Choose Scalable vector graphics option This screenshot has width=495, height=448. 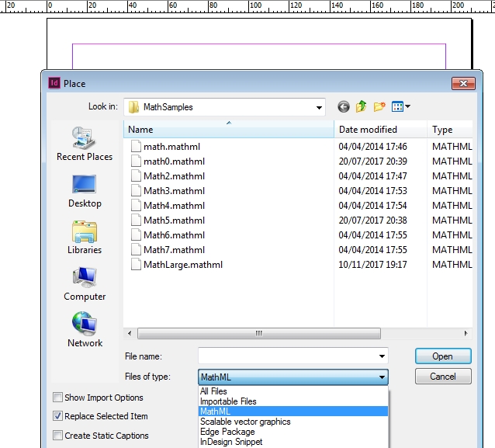coord(293,422)
